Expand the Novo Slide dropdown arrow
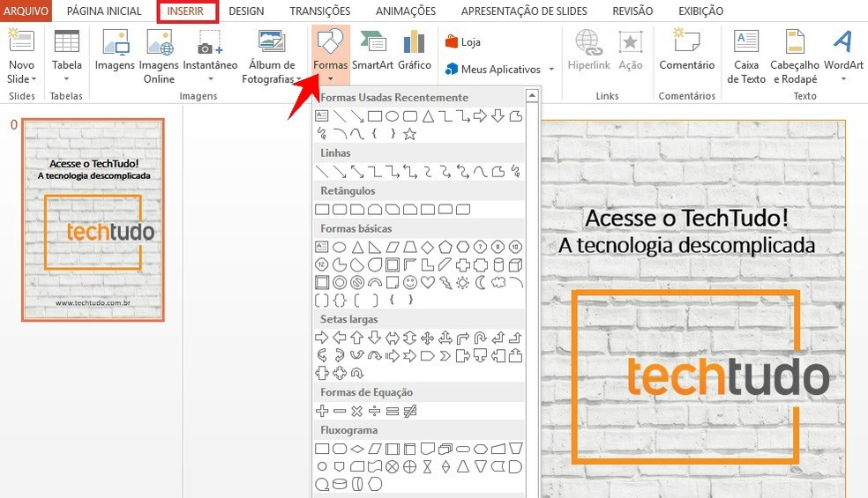The height and width of the screenshot is (498, 868). click(x=34, y=79)
